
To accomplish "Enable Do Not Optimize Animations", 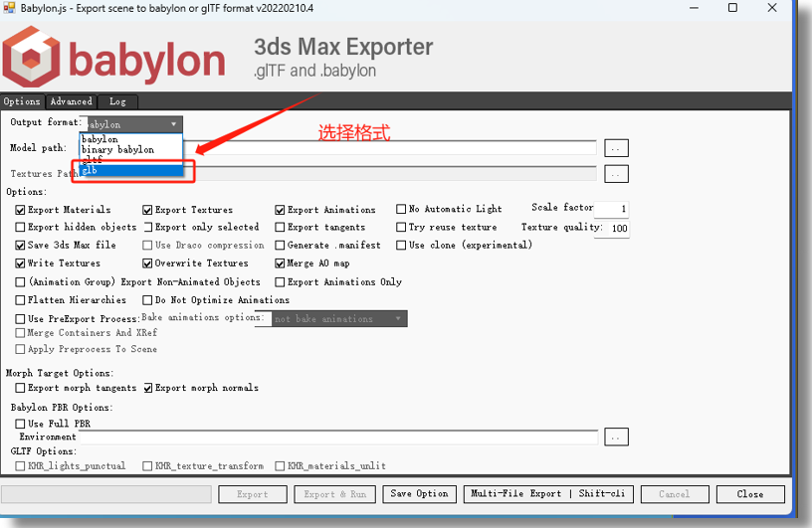I will [147, 300].
